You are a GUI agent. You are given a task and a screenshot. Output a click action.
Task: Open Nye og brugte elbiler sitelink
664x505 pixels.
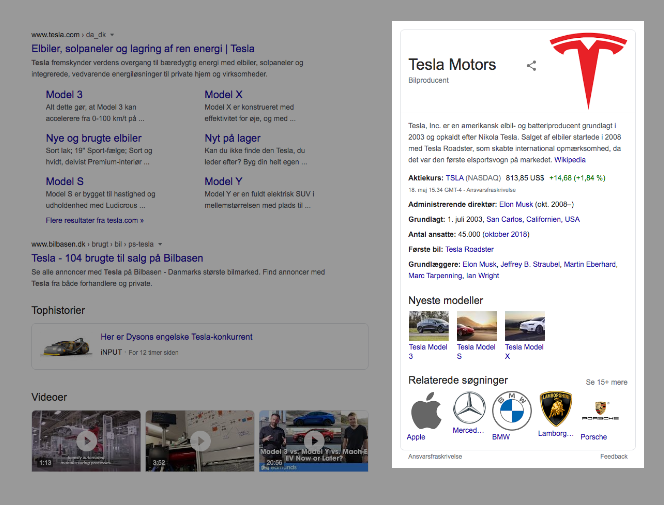point(94,138)
